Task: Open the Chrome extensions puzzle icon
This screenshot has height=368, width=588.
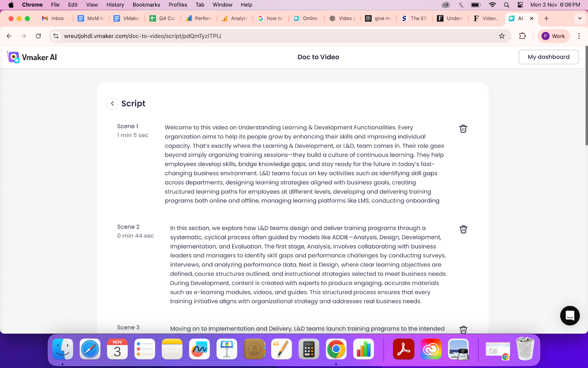Action: tap(522, 36)
